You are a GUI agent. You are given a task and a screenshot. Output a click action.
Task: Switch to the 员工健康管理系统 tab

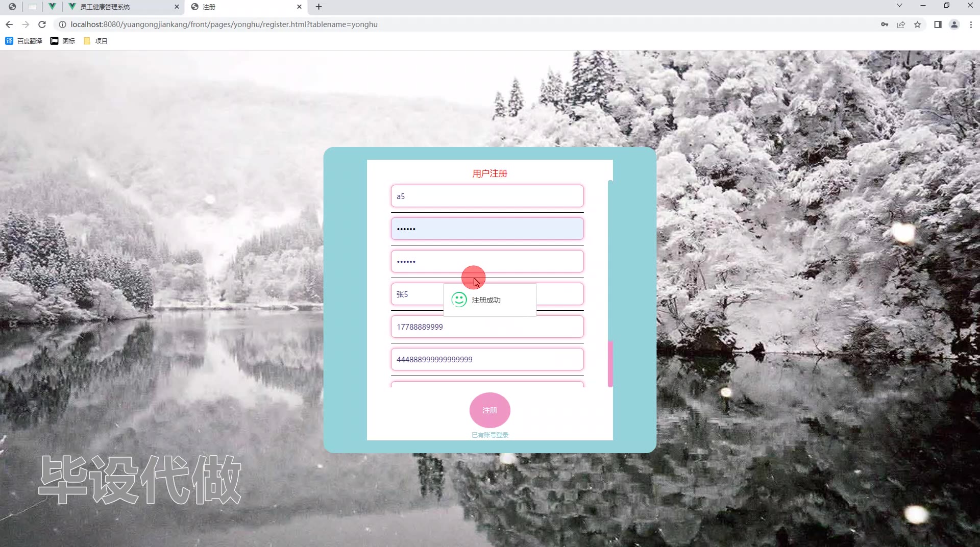click(122, 7)
